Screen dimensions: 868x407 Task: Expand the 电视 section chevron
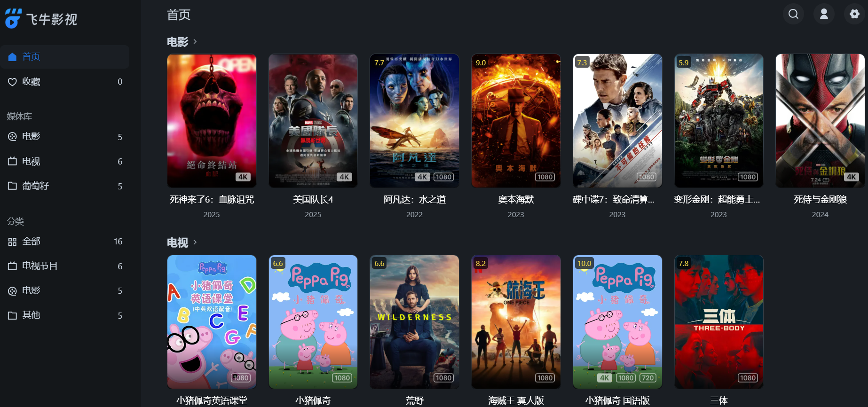[195, 243]
